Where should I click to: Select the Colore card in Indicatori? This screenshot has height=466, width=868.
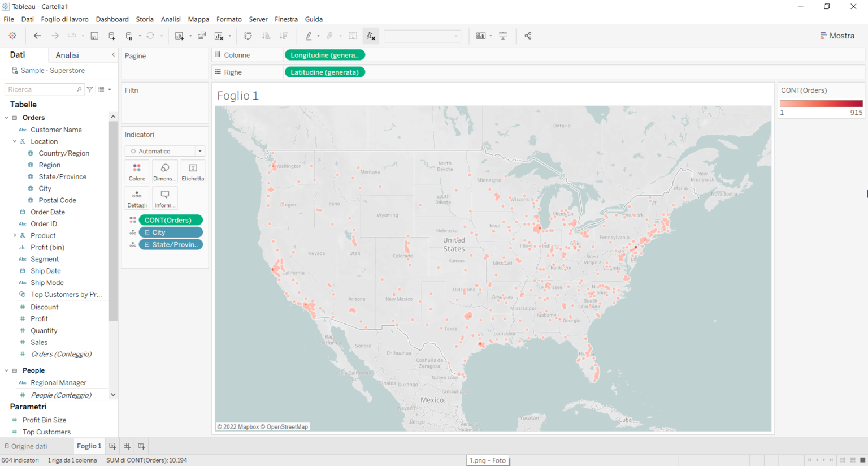pyautogui.click(x=137, y=171)
